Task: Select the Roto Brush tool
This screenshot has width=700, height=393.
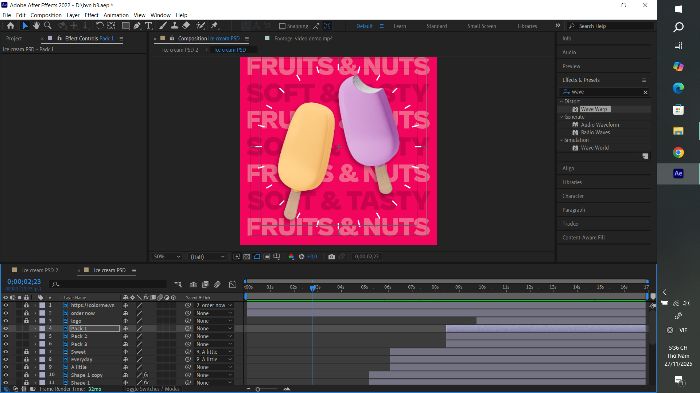Action: pos(201,26)
